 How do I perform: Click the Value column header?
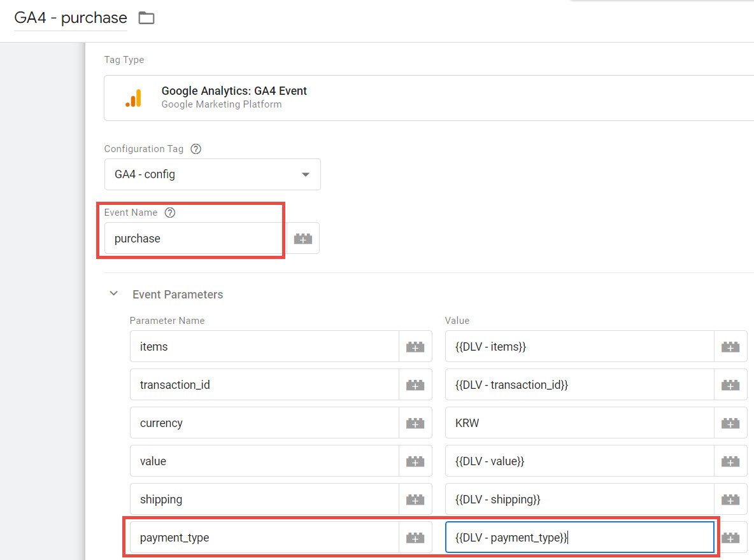click(457, 321)
